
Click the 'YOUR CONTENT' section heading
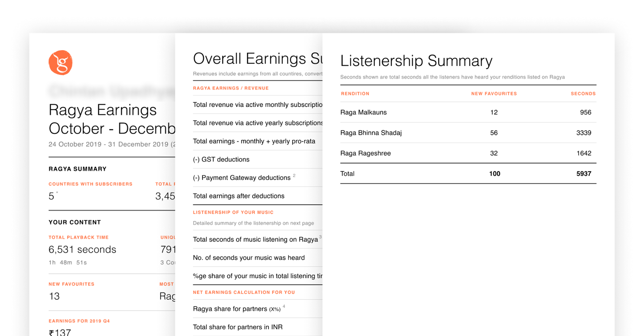coord(75,222)
